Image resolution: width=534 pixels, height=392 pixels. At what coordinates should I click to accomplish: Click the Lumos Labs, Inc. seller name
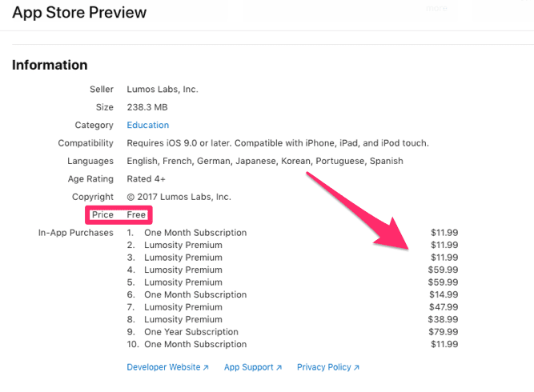(x=162, y=89)
